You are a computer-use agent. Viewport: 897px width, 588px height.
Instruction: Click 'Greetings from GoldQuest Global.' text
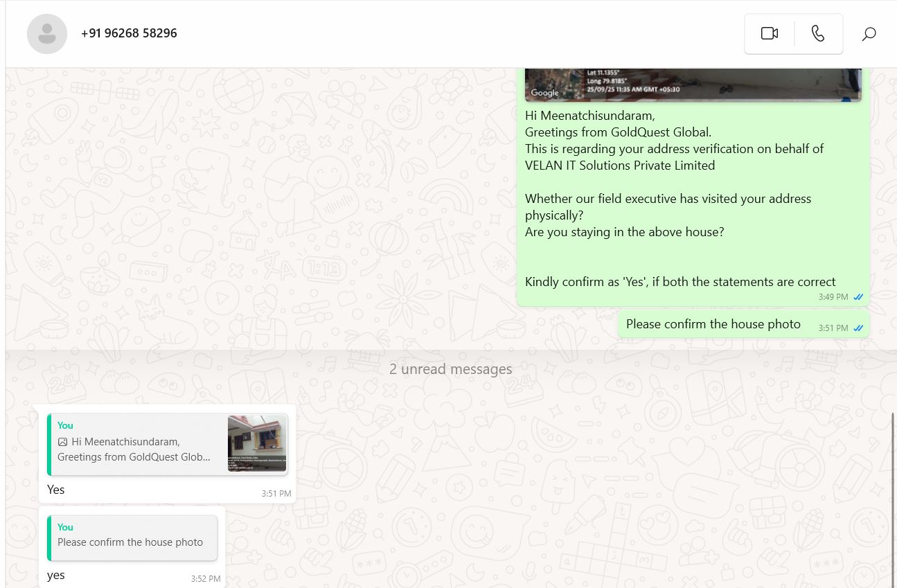point(618,132)
